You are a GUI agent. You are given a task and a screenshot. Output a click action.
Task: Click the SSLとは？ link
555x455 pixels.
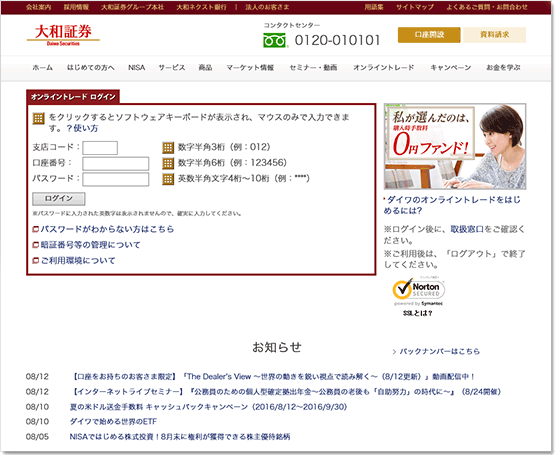tap(418, 313)
